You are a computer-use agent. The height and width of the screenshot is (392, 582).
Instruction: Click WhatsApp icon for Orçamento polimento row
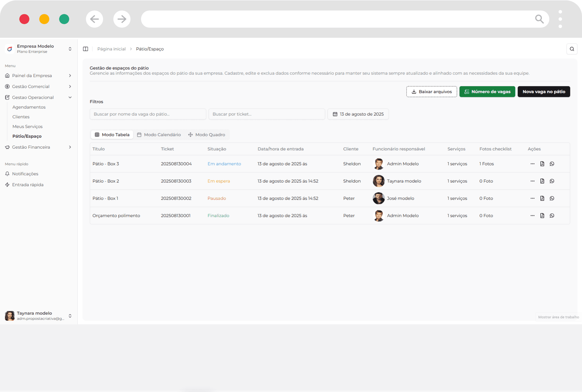coord(552,216)
